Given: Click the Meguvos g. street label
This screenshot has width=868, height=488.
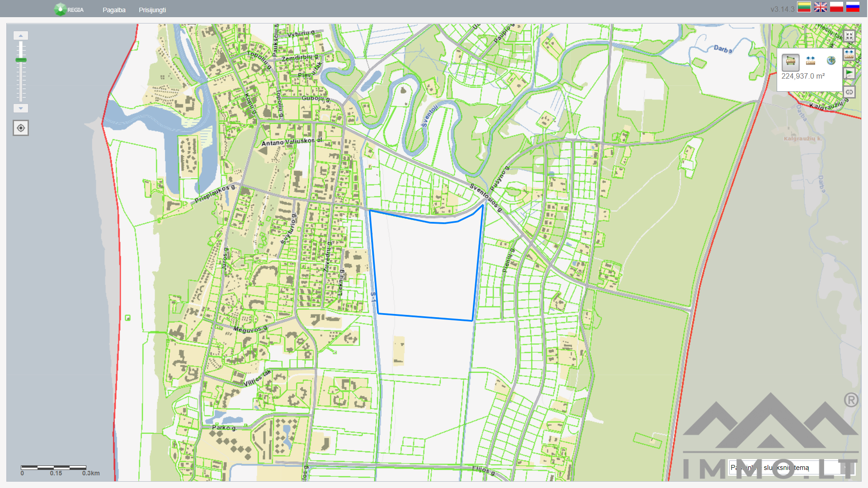Looking at the screenshot, I should click(x=250, y=329).
